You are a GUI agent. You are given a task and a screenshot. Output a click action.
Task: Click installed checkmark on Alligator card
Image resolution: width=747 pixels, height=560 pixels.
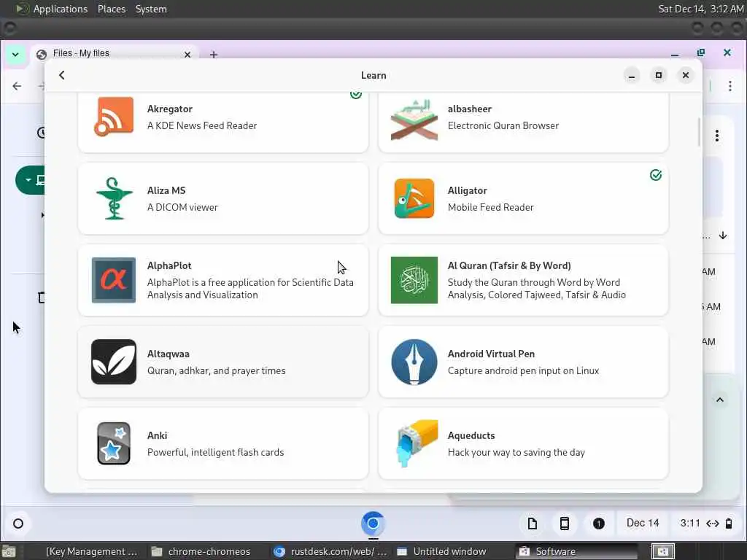coord(656,175)
